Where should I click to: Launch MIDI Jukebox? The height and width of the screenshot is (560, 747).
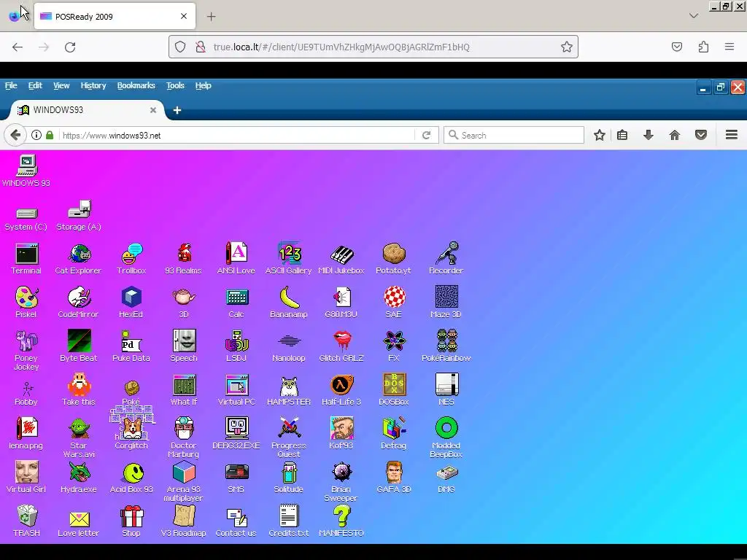pyautogui.click(x=341, y=259)
